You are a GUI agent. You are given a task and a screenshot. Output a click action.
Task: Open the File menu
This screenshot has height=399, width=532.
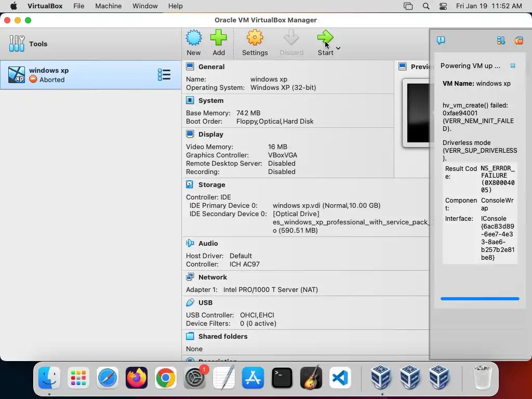coord(79,6)
